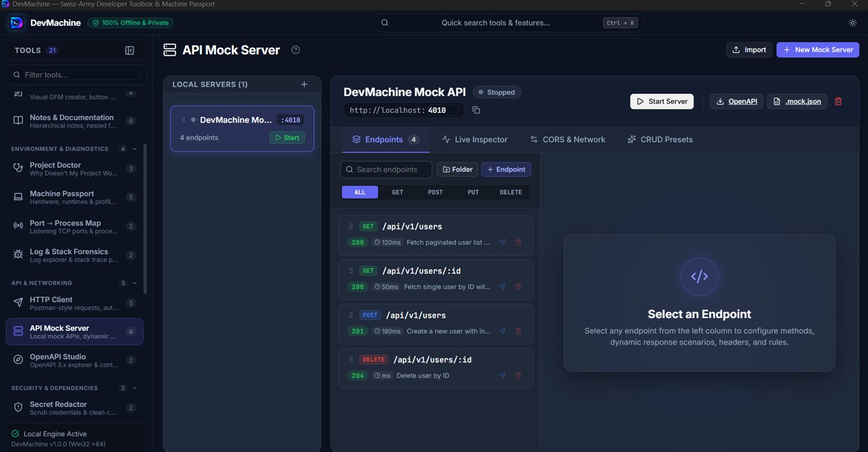Send test request for DELETE /api/v1/users/:id
Viewport: 868px width, 452px height.
[x=503, y=376]
